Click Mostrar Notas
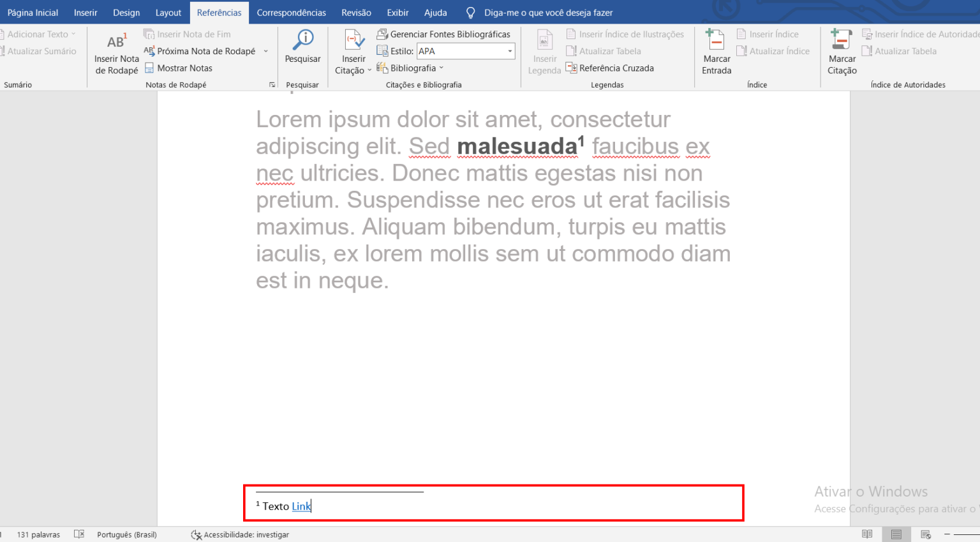Screen dimensions: 980x542 179,68
